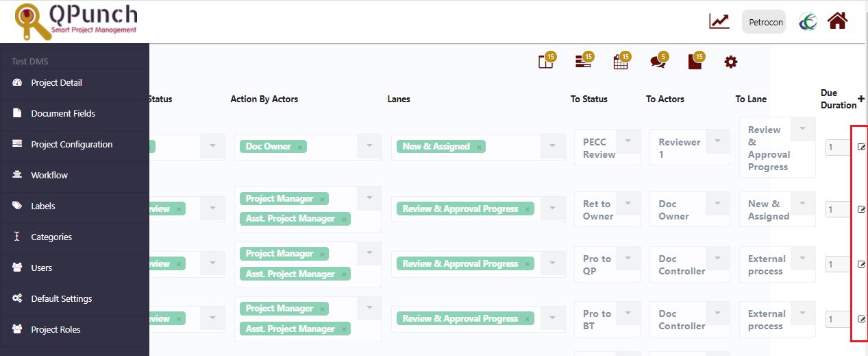Expand lanes dropdown in Ret to Owner row
This screenshot has width=868, height=356.
pos(553,209)
